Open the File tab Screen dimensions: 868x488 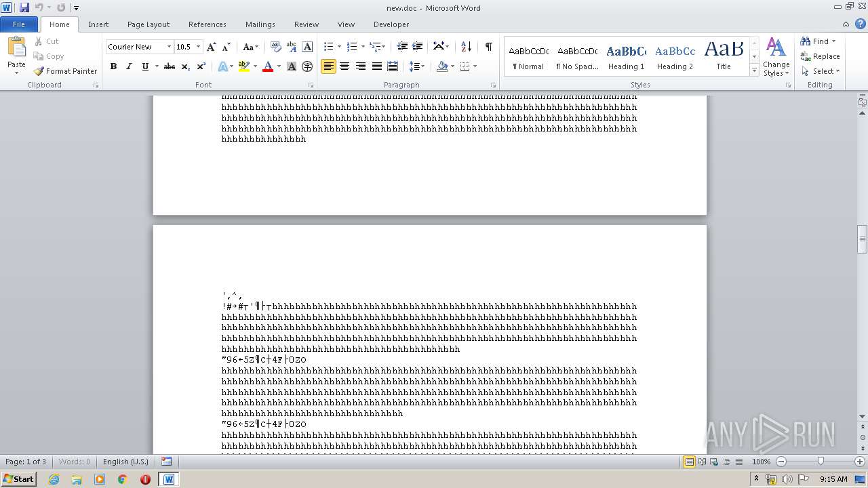[x=19, y=24]
